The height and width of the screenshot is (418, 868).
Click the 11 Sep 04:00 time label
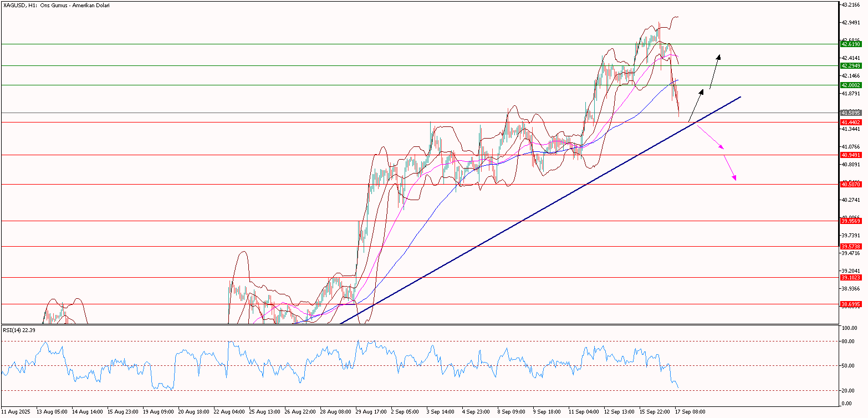(x=585, y=412)
